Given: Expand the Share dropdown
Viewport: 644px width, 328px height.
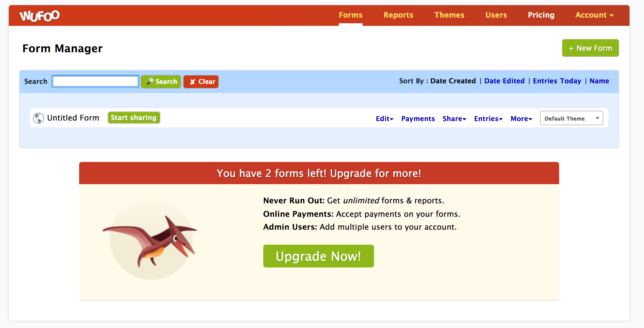Looking at the screenshot, I should click(454, 119).
